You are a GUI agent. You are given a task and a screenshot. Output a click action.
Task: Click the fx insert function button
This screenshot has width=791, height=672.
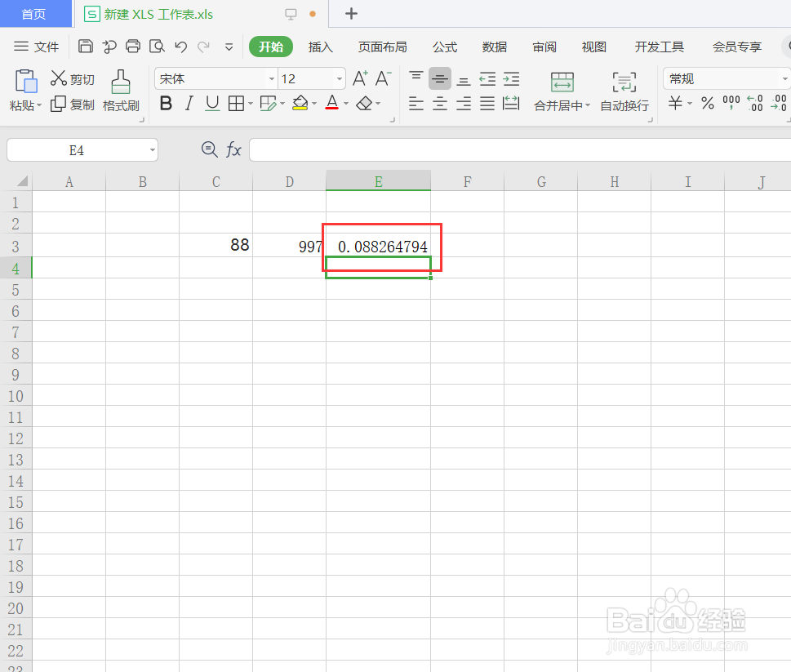pos(233,149)
